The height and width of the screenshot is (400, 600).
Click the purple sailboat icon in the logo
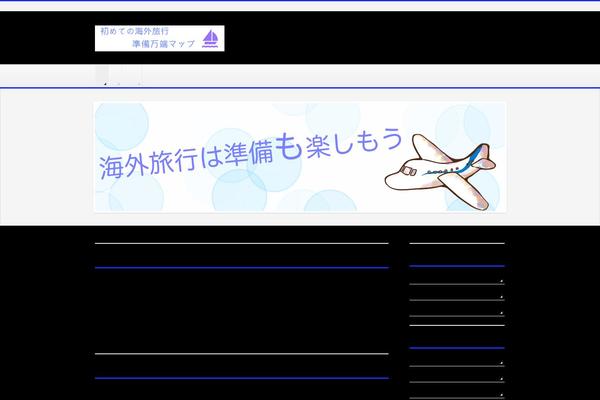[x=210, y=39]
